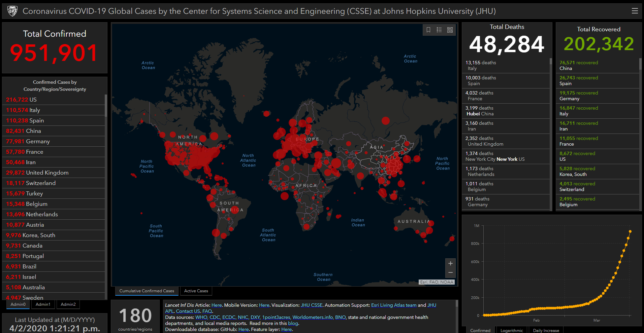644x333 pixels.
Task: Show the Daily Increase chart
Action: pos(546,330)
